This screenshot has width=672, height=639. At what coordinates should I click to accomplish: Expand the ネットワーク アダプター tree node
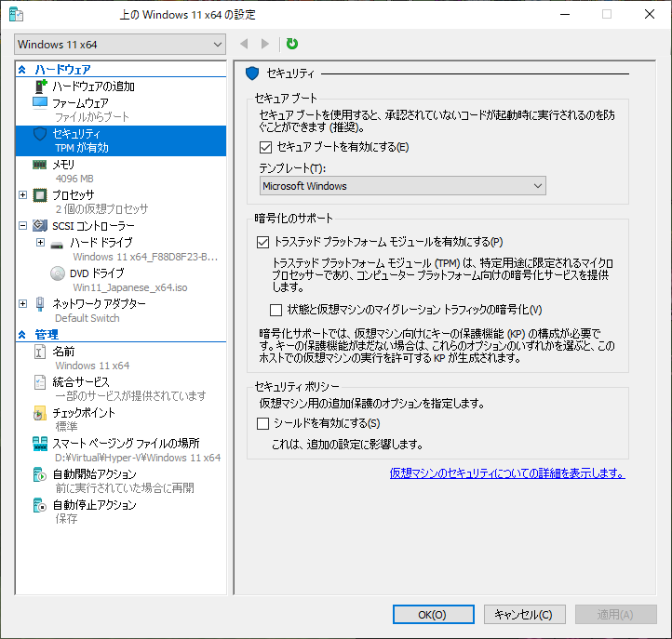click(22, 303)
